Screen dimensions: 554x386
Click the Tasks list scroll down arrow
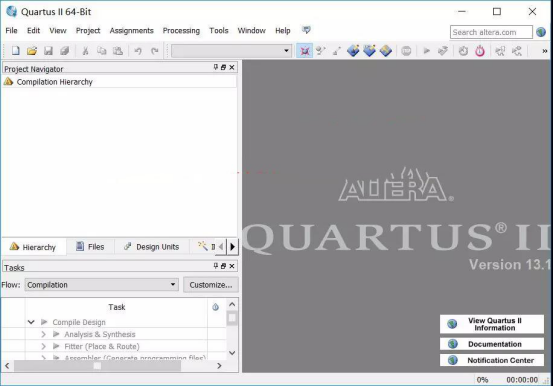coord(232,353)
